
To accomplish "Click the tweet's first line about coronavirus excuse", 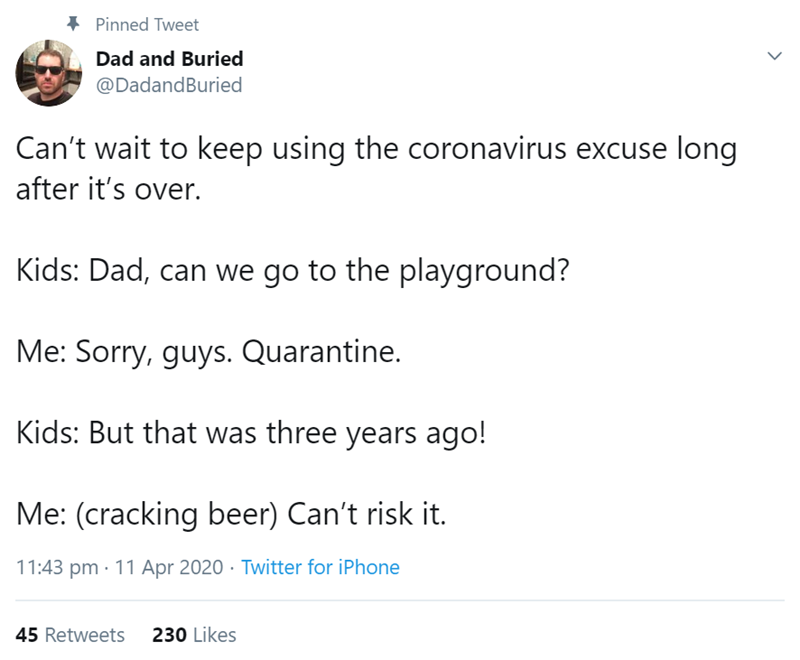I will click(x=376, y=151).
